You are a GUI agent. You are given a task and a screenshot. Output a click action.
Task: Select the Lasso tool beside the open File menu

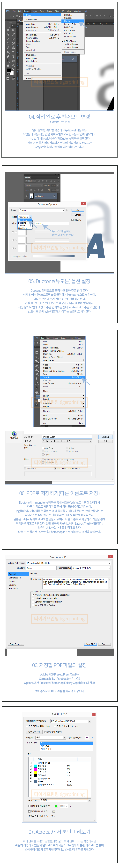[37, 357]
